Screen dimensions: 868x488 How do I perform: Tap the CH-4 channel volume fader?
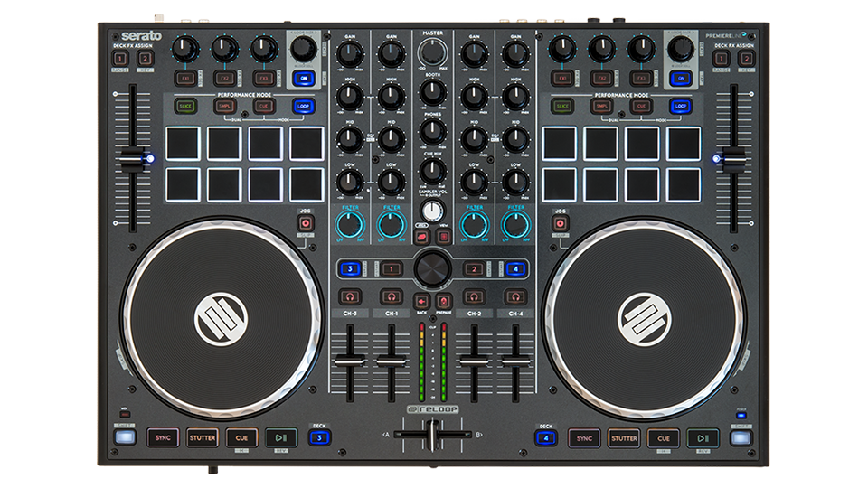coord(515,361)
